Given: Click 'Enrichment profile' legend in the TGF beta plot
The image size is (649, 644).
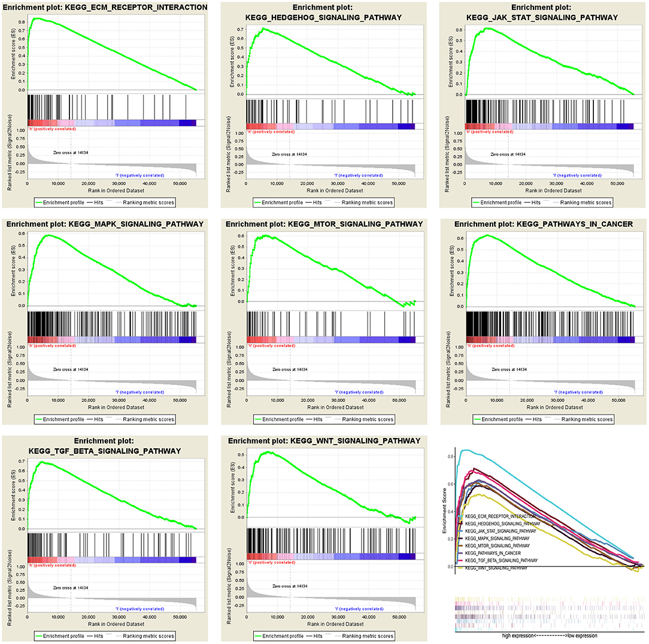Looking at the screenshot, I should coord(60,636).
